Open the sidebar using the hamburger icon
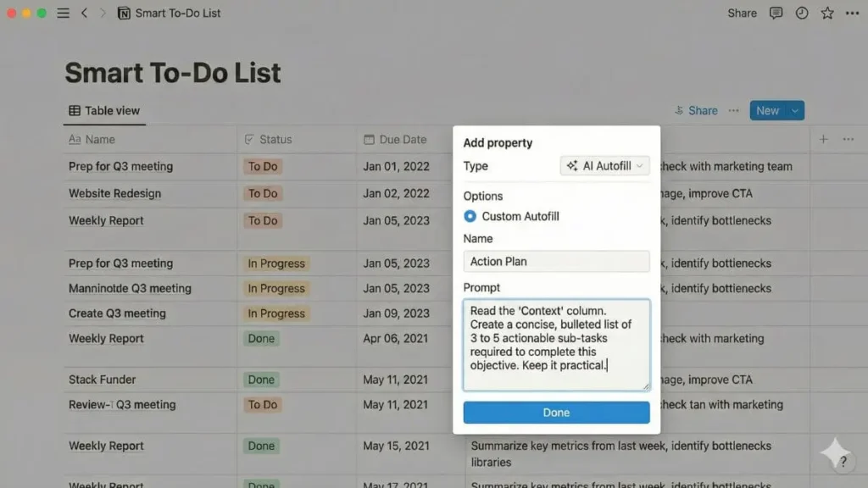This screenshot has height=488, width=868. [63, 13]
